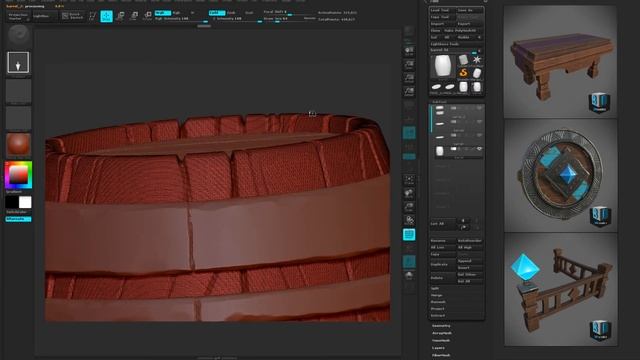Click the Rename subtool button

pyautogui.click(x=442, y=241)
